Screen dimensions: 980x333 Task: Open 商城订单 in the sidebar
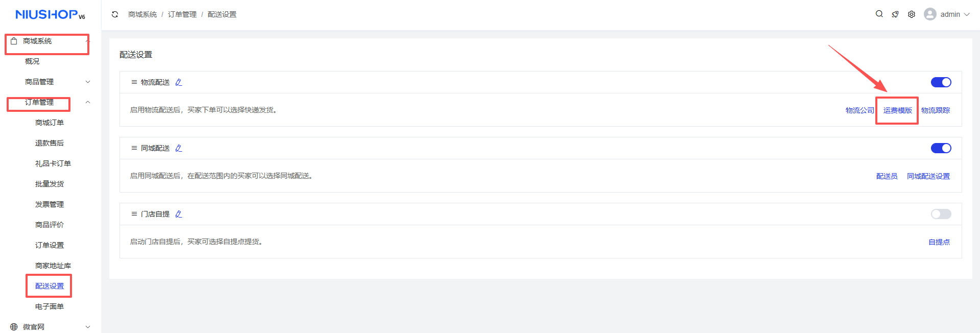[x=50, y=123]
